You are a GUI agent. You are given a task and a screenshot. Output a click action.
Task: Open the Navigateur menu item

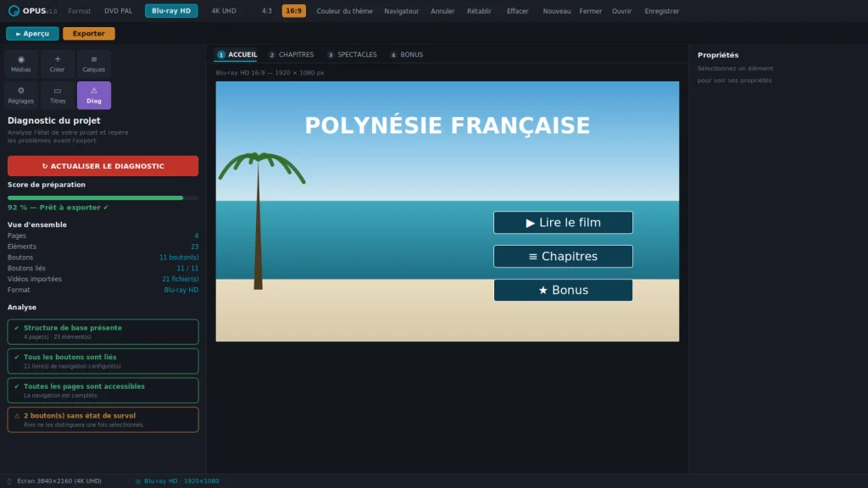401,11
